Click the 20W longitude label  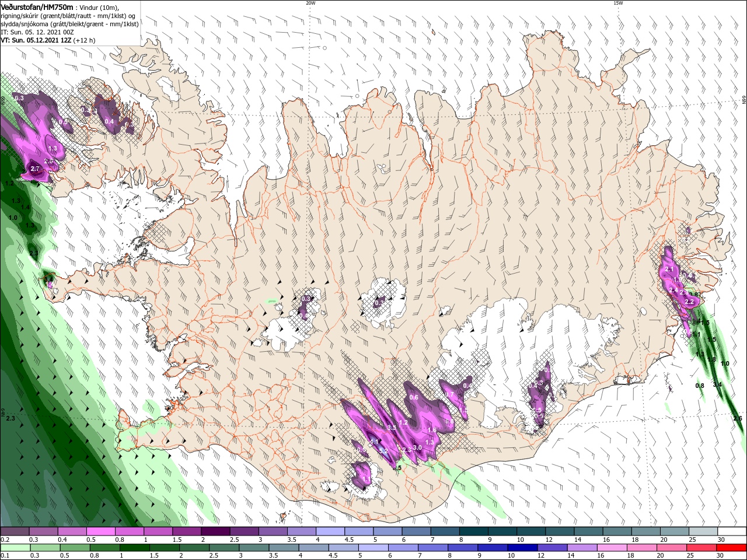click(x=310, y=2)
